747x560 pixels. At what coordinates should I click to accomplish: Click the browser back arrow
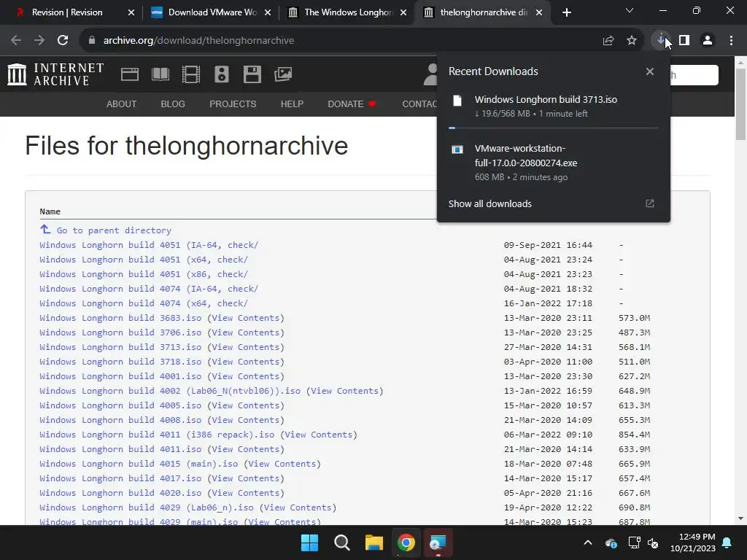16,41
